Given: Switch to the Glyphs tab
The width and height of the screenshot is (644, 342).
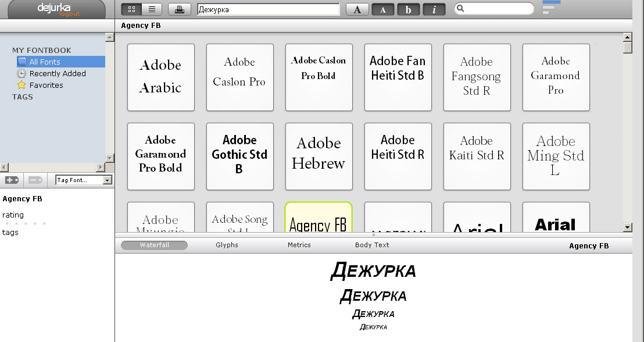Looking at the screenshot, I should tap(227, 245).
